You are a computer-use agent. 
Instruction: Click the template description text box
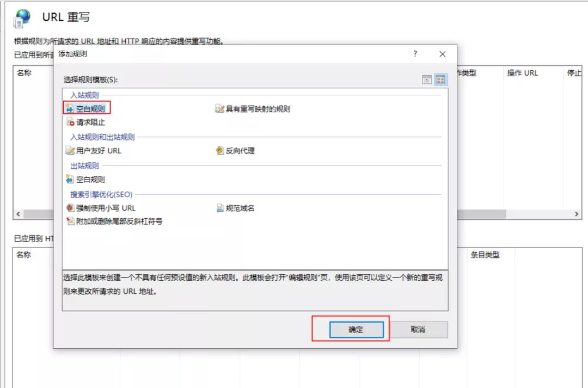255,291
